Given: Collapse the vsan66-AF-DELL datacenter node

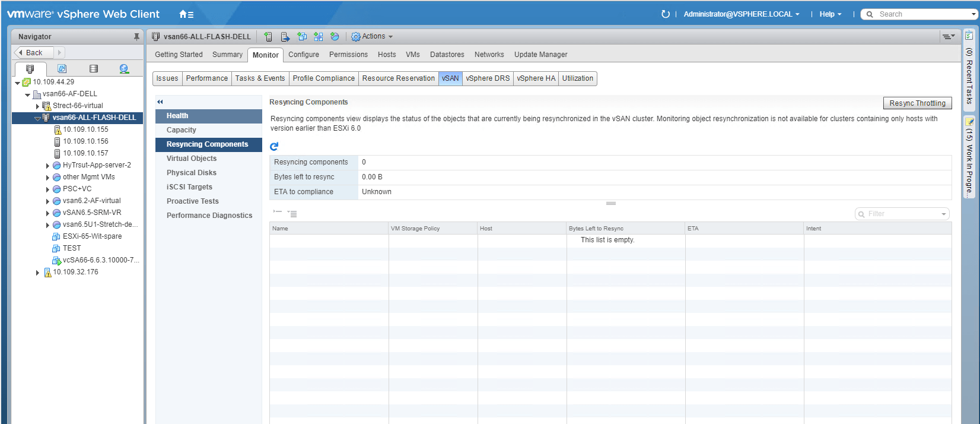Looking at the screenshot, I should pyautogui.click(x=27, y=94).
